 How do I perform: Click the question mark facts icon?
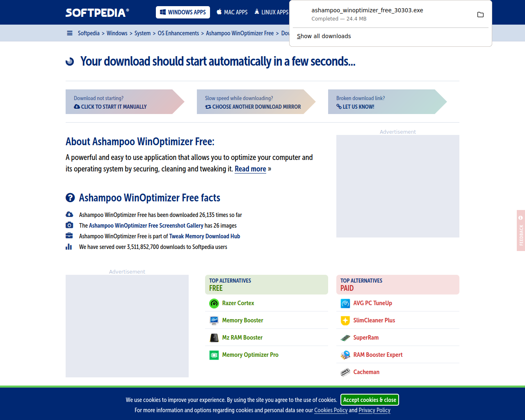coord(70,198)
